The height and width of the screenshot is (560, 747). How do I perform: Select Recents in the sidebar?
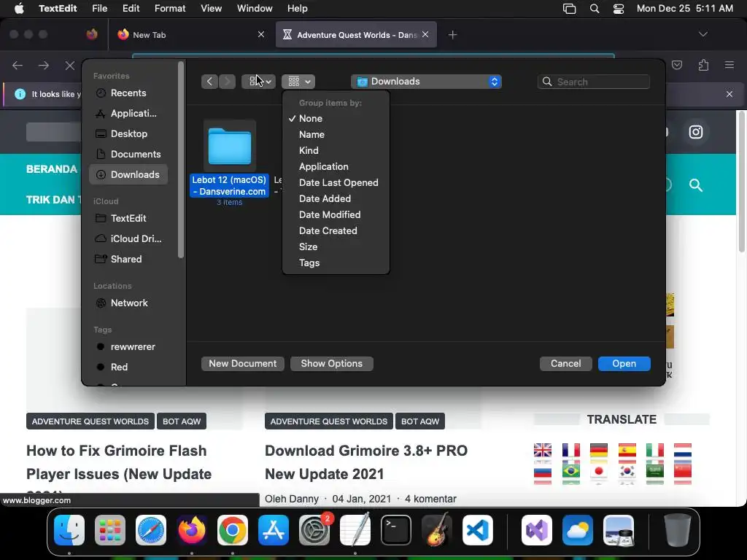[128, 93]
